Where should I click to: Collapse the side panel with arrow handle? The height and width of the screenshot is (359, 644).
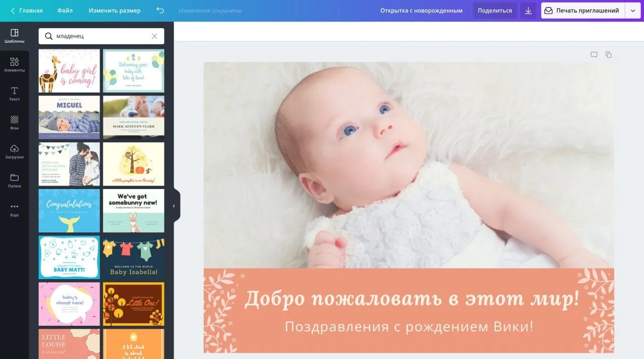(x=175, y=206)
